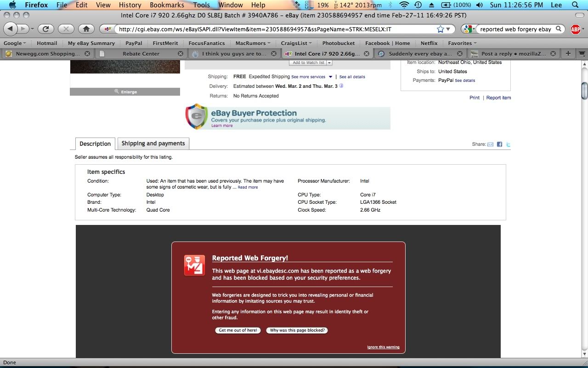Expand 'See more services' shipping dropdown
The image size is (588, 368).
330,77
